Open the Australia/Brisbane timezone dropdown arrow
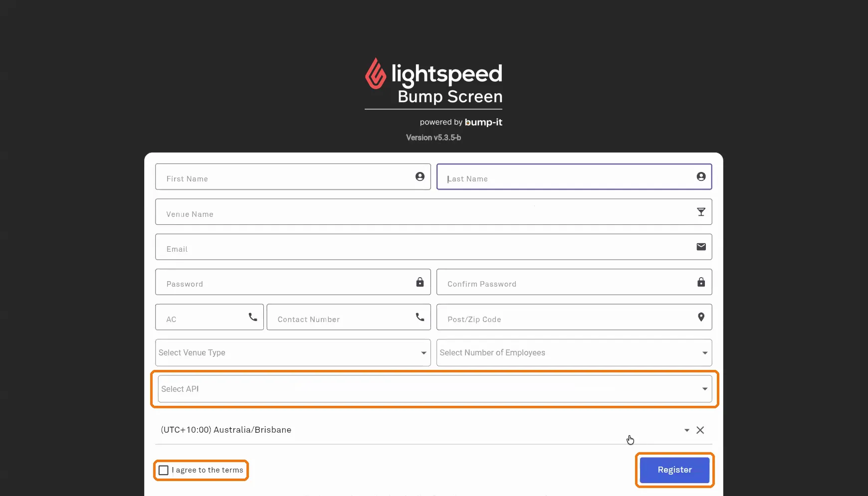Image resolution: width=868 pixels, height=496 pixels. click(687, 430)
